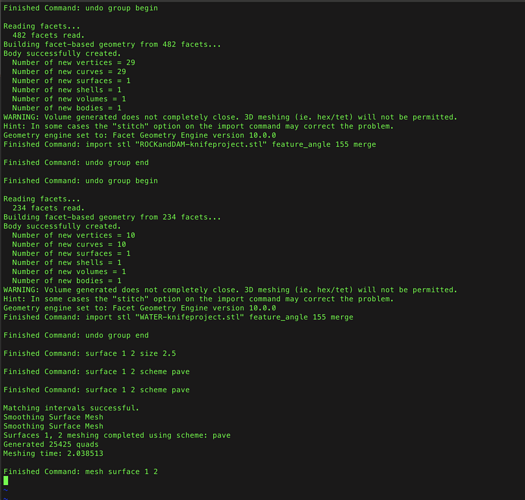Click the first 'Smoothing Surface Mesh' line
Image resolution: width=525 pixels, height=500 pixels.
[x=53, y=417]
